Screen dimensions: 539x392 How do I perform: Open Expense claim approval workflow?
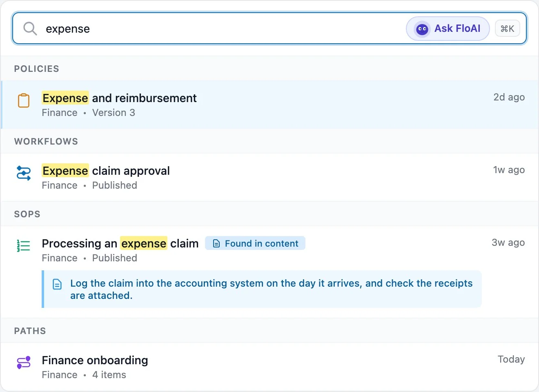[269, 177]
